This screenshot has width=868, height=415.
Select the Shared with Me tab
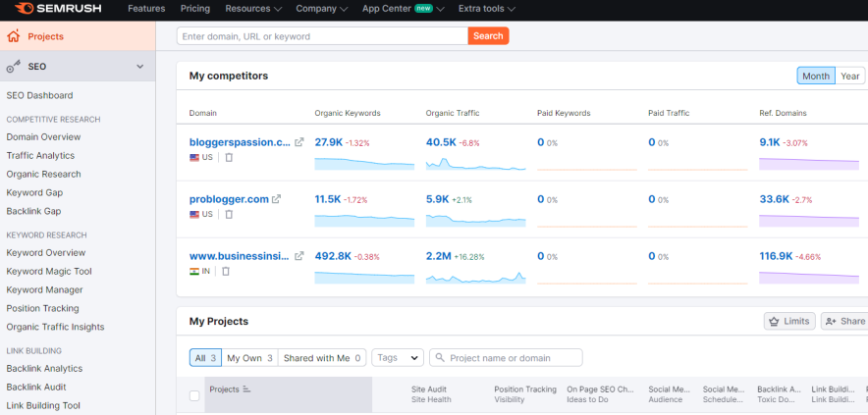[x=322, y=358]
